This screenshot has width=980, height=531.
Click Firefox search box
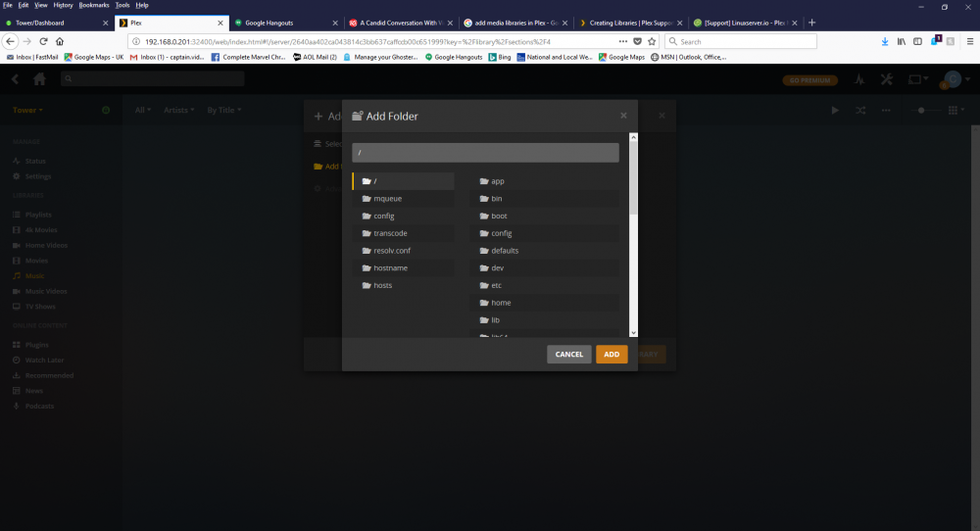(x=741, y=41)
